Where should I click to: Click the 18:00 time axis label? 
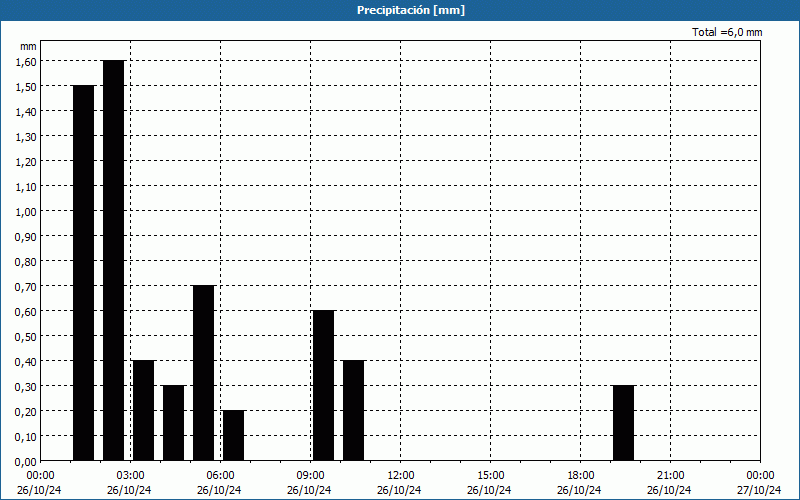[x=581, y=476]
